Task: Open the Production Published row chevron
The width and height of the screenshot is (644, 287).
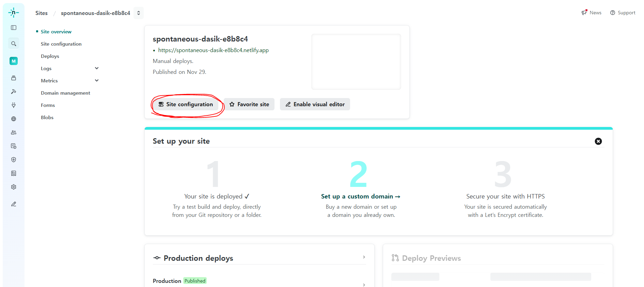Action: (364, 285)
